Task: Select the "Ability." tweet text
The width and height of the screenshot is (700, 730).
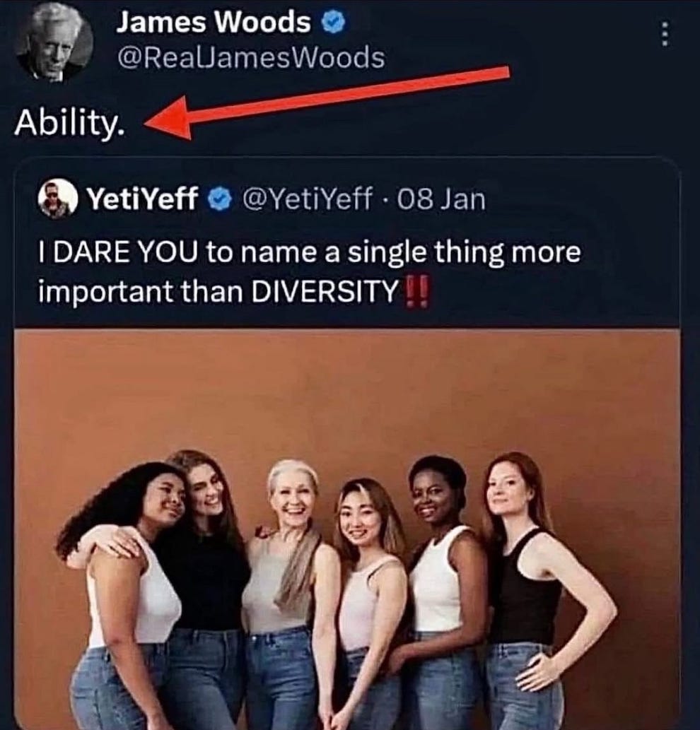Action: pos(70,124)
